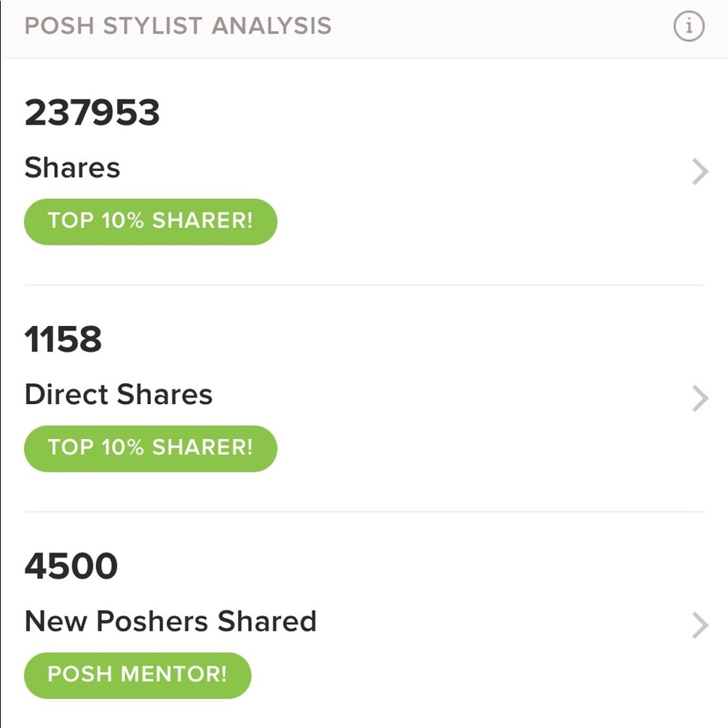Click the divider line below Direct Shares section
The width and height of the screenshot is (728, 728).
pos(364,512)
